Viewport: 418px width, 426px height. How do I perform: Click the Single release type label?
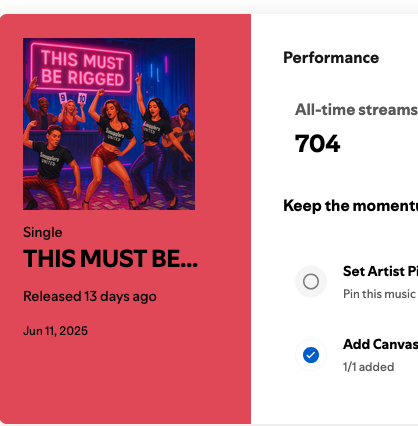coord(43,232)
